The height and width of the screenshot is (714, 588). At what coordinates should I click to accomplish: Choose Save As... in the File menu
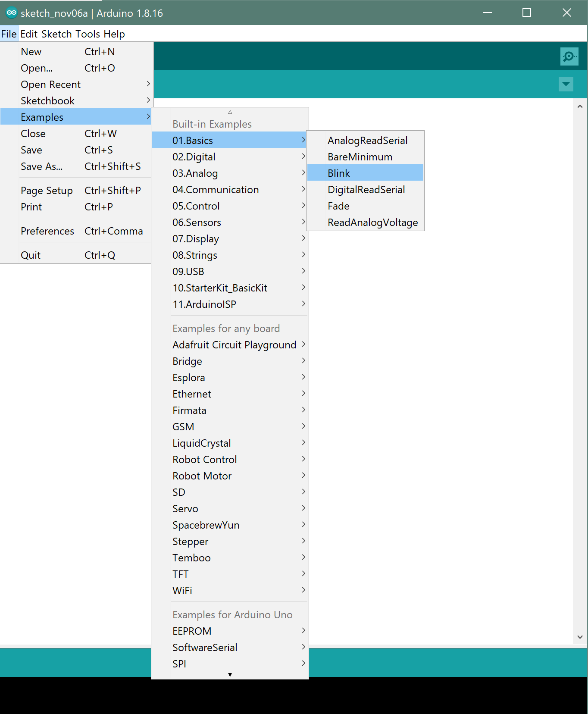(76, 166)
